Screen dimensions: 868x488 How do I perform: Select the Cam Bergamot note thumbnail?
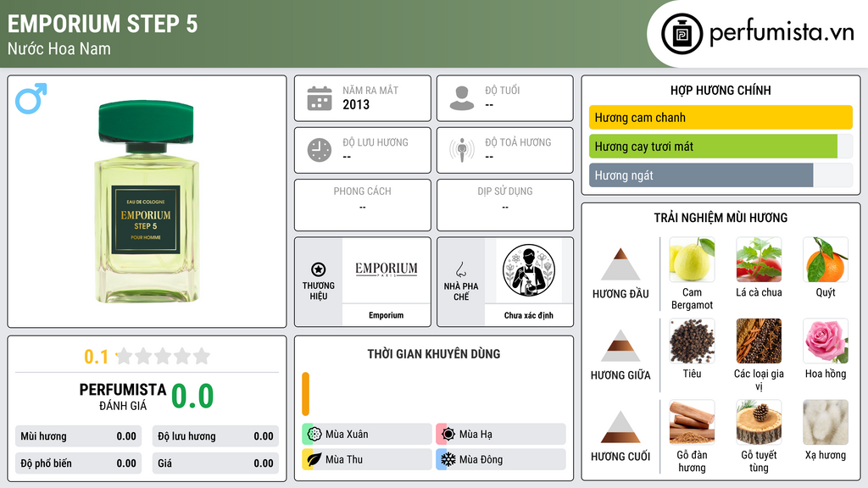pyautogui.click(x=692, y=259)
